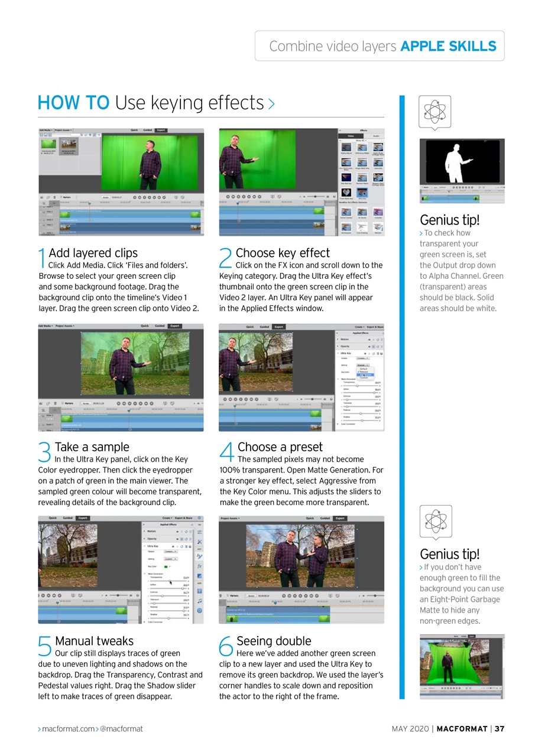Click the trash icon on the Ultra Key effect
Image resolution: width=535 pixels, height=756 pixels.
[378, 354]
